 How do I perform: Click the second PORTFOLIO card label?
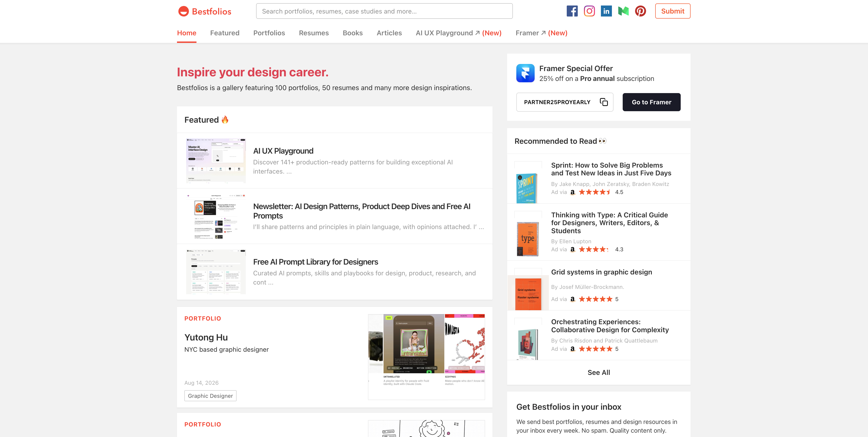202,425
